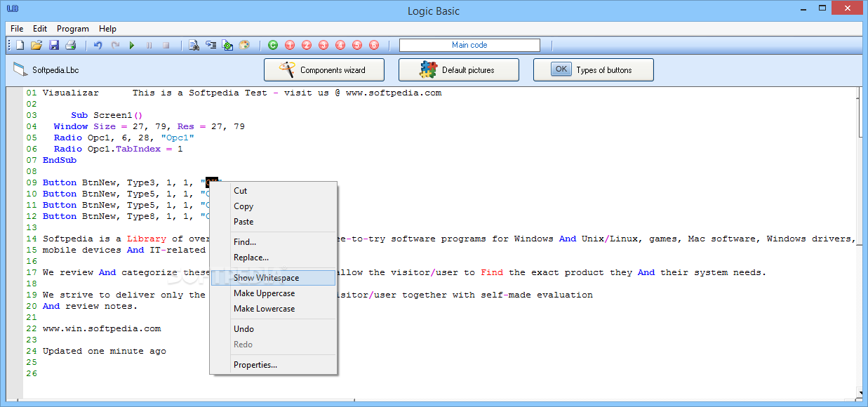Save the program with the floppy icon

pos(54,45)
